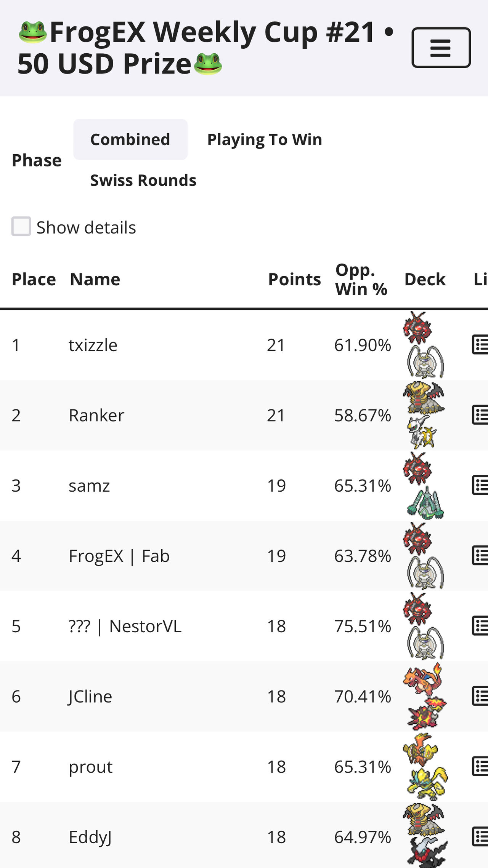The height and width of the screenshot is (868, 488).
Task: Open EddyJ's decklist icon
Action: [x=480, y=837]
